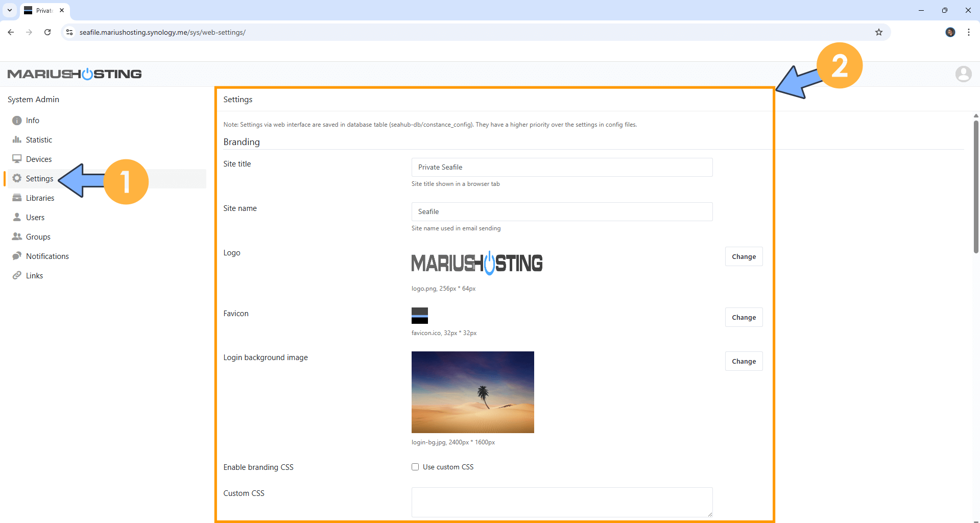Image resolution: width=980 pixels, height=523 pixels.
Task: Open the user avatar menu
Action: pos(963,74)
